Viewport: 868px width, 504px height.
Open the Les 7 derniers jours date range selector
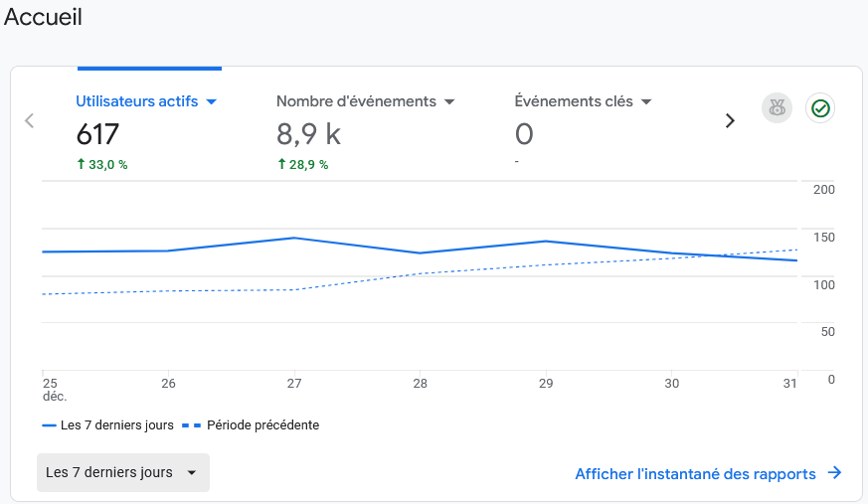pyautogui.click(x=122, y=472)
